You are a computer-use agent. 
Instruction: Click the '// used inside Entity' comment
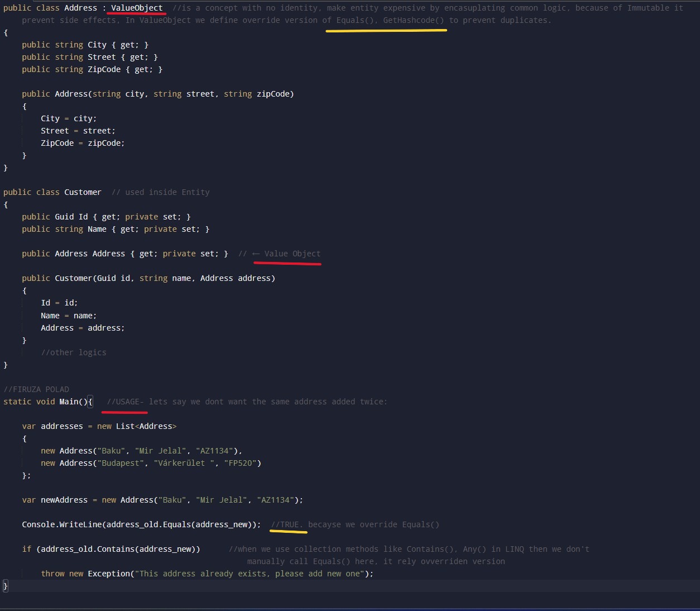pyautogui.click(x=161, y=192)
